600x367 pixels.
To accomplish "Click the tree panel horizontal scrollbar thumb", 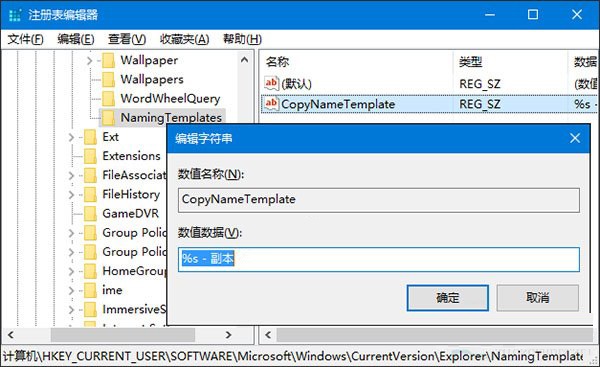I will (123, 335).
